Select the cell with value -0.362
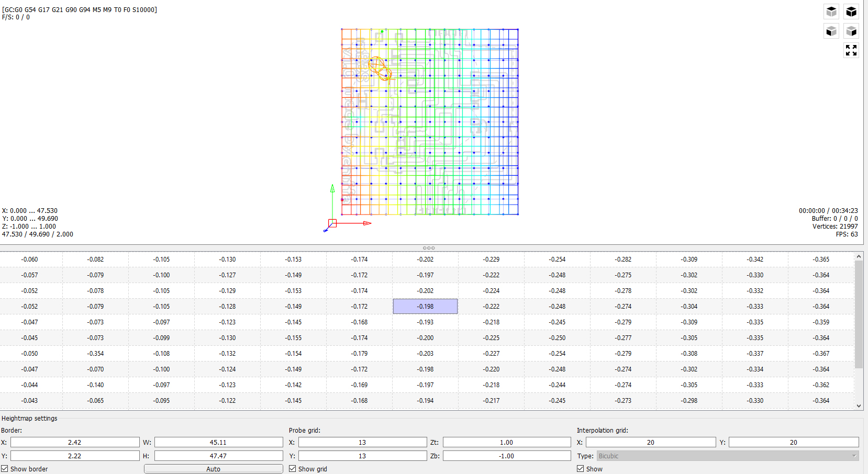The height and width of the screenshot is (474, 868). [821, 385]
